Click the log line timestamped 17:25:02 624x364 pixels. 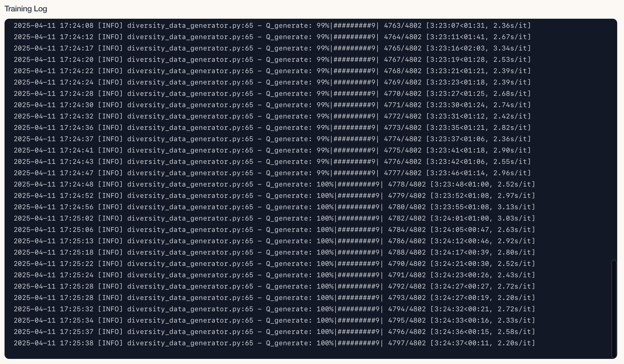274,218
